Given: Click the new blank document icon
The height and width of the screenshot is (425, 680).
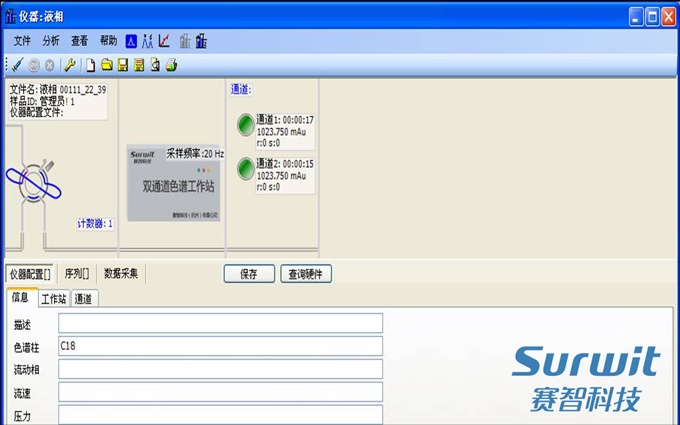Looking at the screenshot, I should (91, 65).
